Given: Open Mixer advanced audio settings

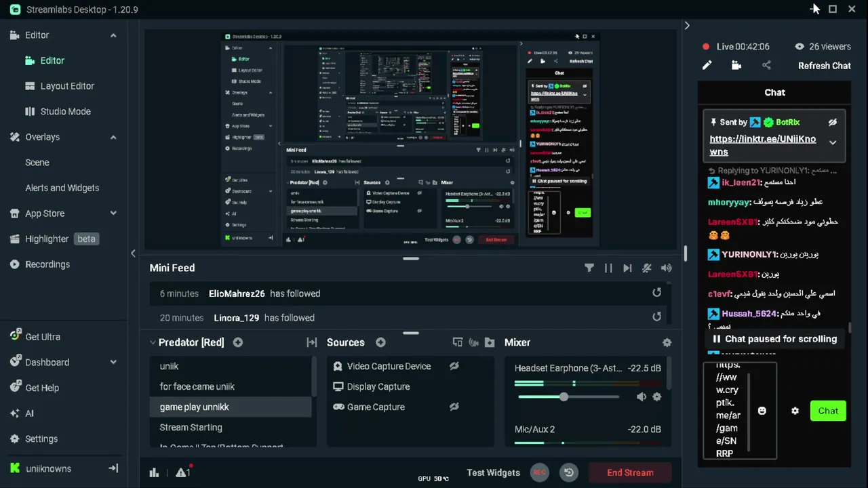Looking at the screenshot, I should 667,343.
